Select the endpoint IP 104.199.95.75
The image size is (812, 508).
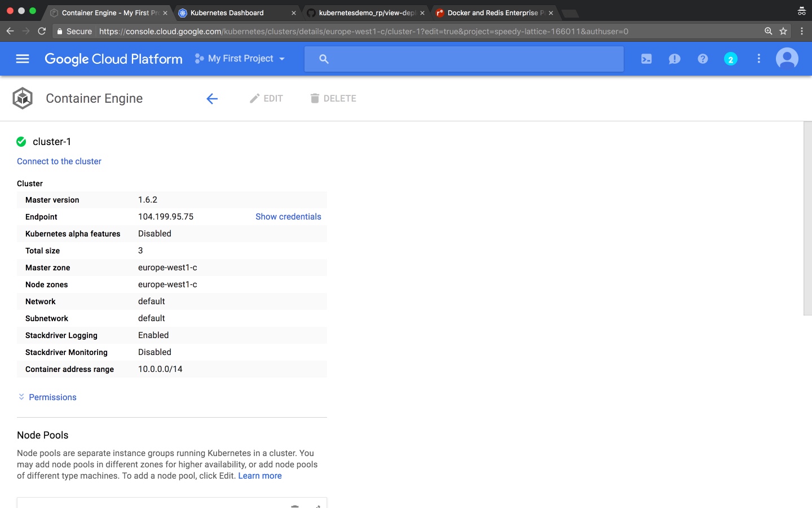click(x=166, y=217)
